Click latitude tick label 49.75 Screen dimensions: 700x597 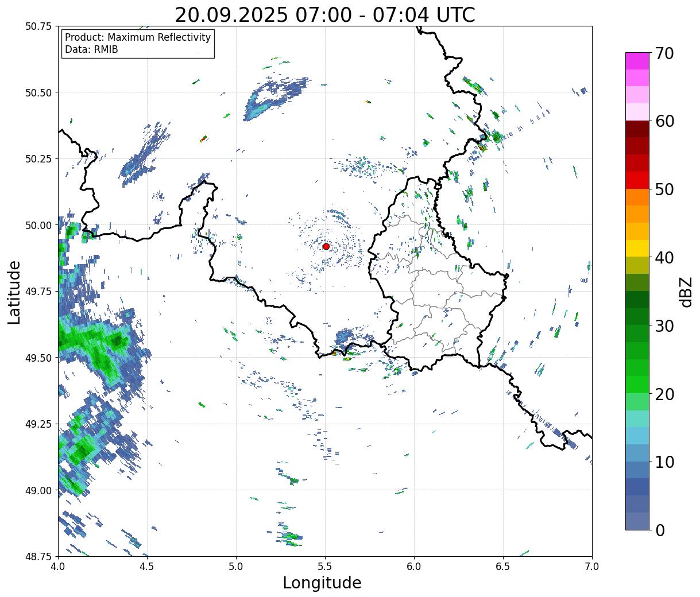[x=38, y=292]
